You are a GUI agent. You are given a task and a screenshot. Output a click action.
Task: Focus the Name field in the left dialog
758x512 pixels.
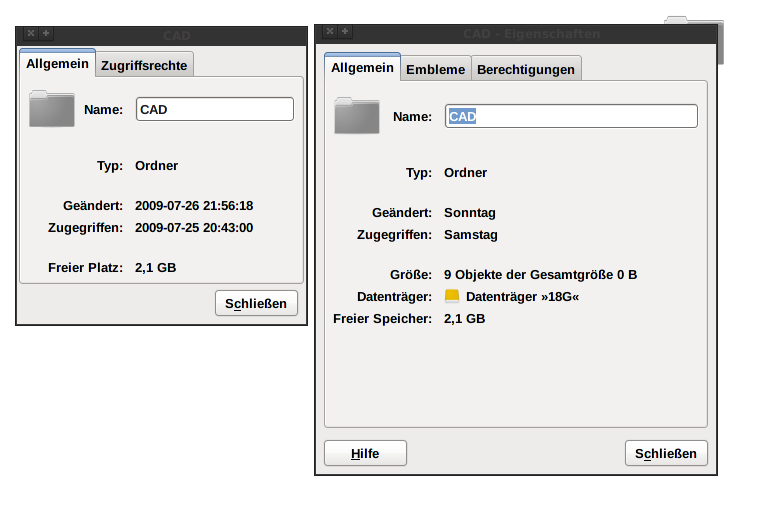coord(214,109)
